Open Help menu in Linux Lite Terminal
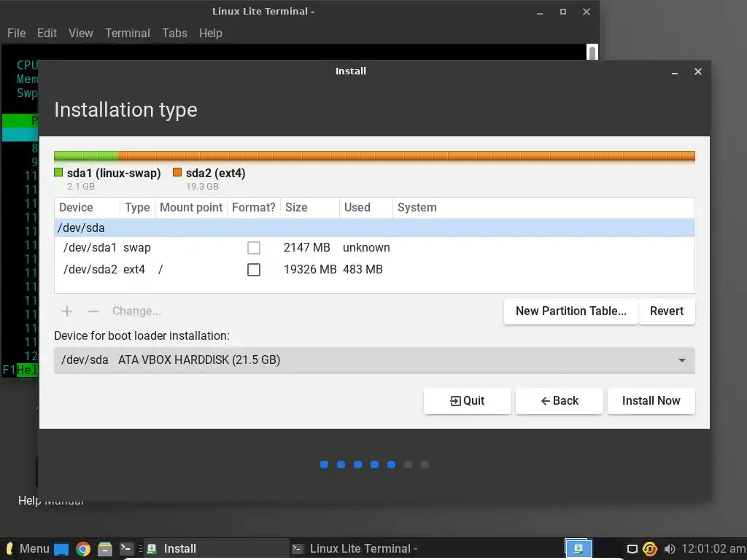The width and height of the screenshot is (747, 560). pos(211,34)
